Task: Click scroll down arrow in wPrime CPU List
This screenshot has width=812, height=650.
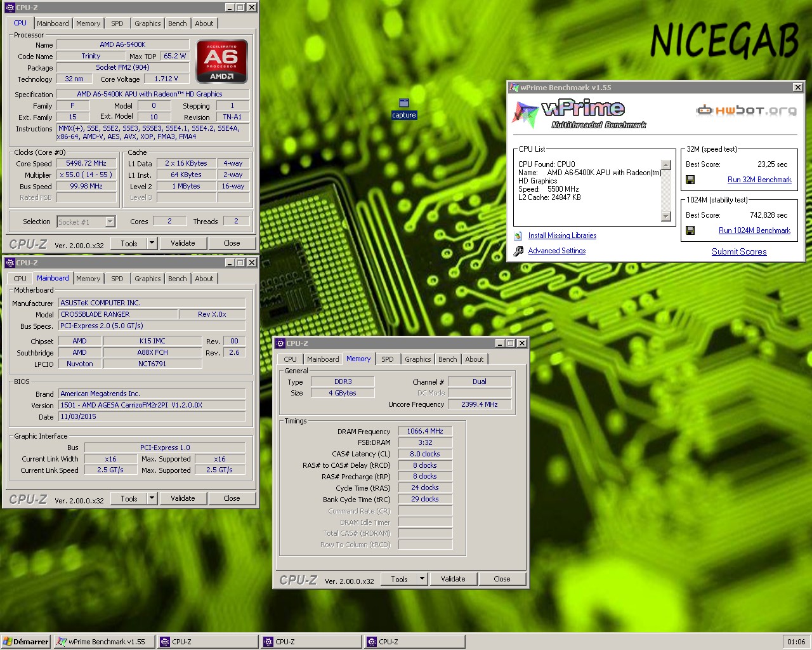Action: [665, 216]
